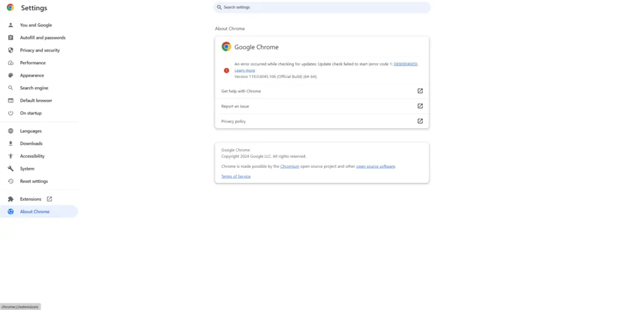Open Extensions from the sidebar

click(x=31, y=199)
